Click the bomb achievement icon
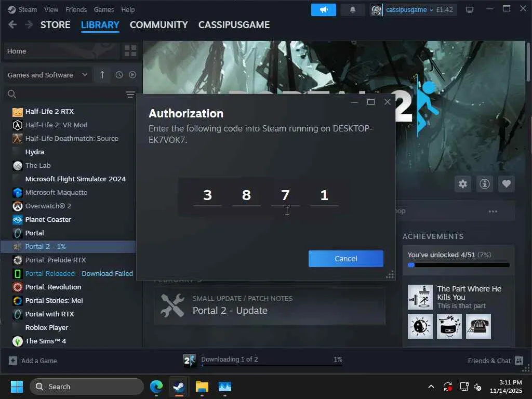The height and width of the screenshot is (399, 532). tap(420, 326)
